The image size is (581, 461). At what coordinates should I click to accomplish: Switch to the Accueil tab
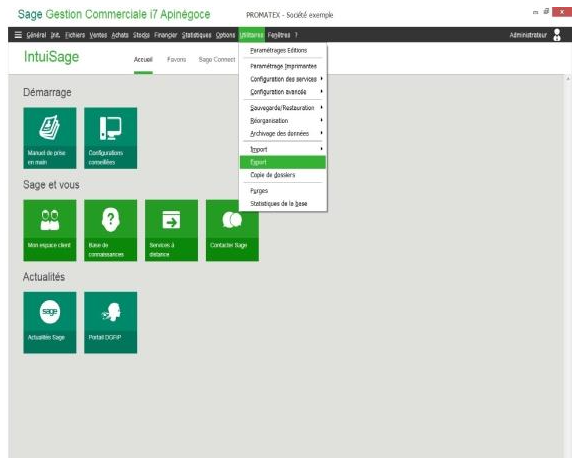(143, 59)
